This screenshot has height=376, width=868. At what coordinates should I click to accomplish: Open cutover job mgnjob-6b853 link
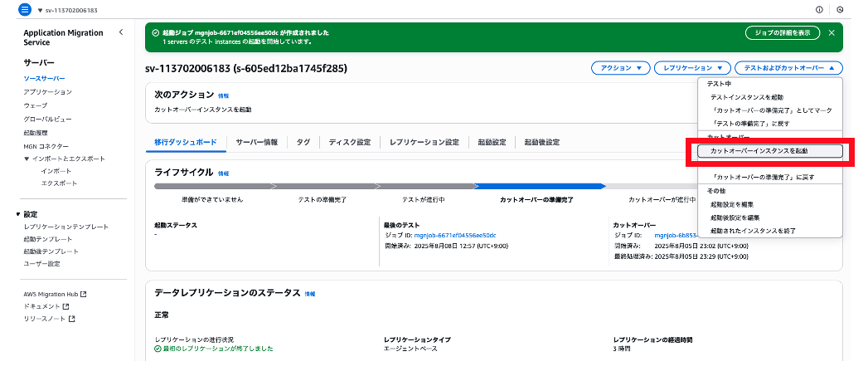point(676,236)
